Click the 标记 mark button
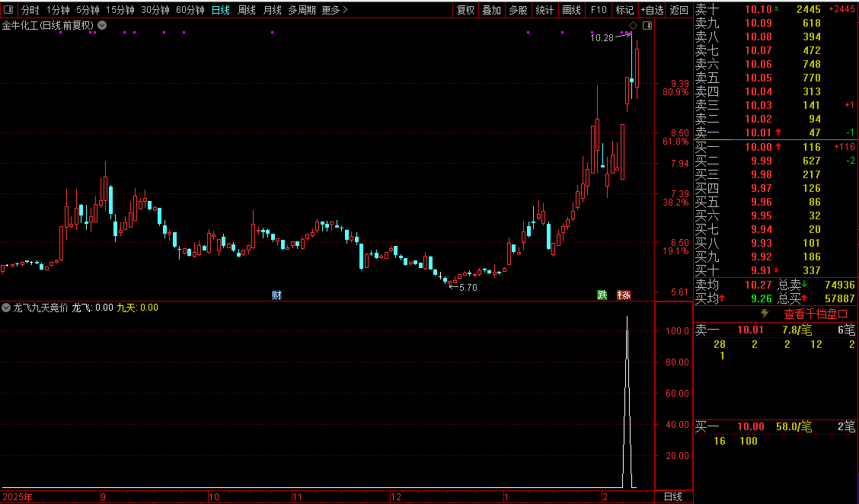The height and width of the screenshot is (504, 859). pyautogui.click(x=624, y=10)
